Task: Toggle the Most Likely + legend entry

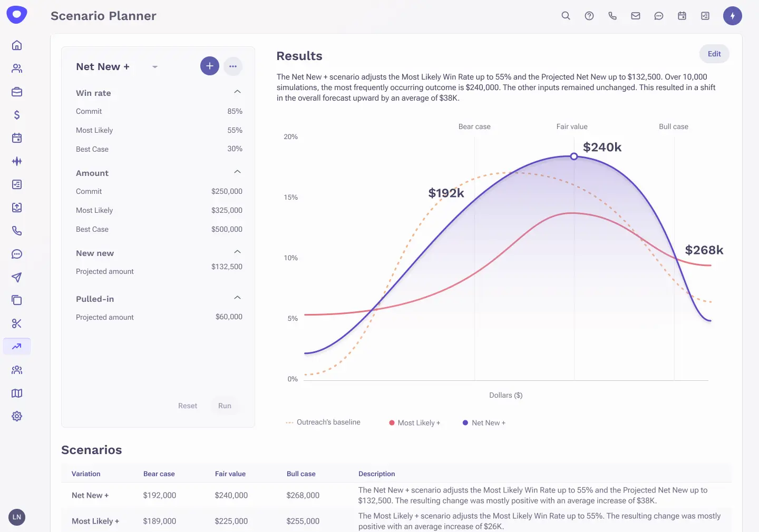Action: 415,422
